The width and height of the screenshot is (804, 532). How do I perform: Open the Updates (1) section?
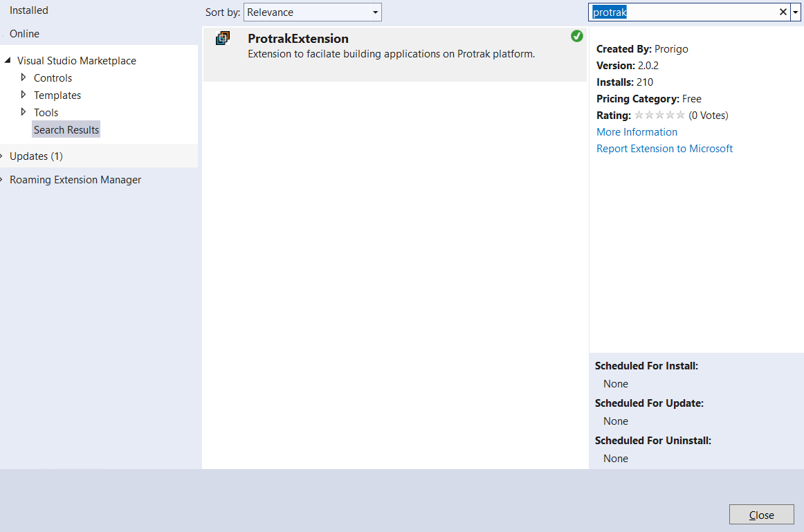(36, 156)
